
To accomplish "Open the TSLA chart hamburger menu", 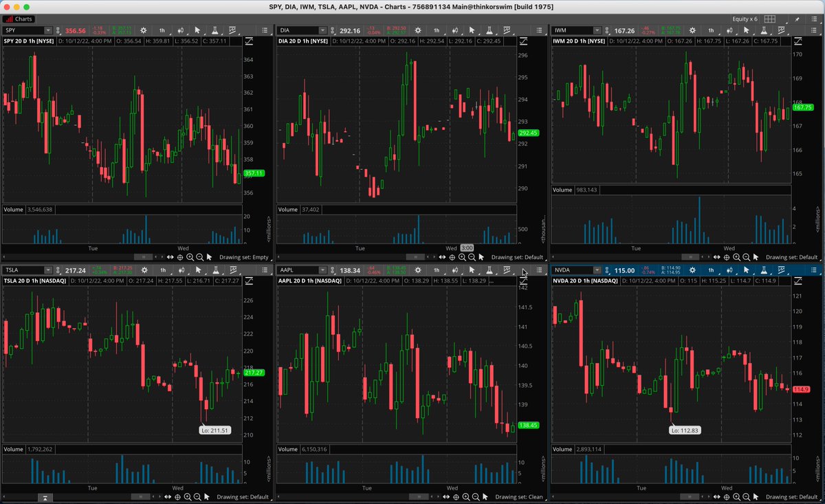I will (265, 270).
